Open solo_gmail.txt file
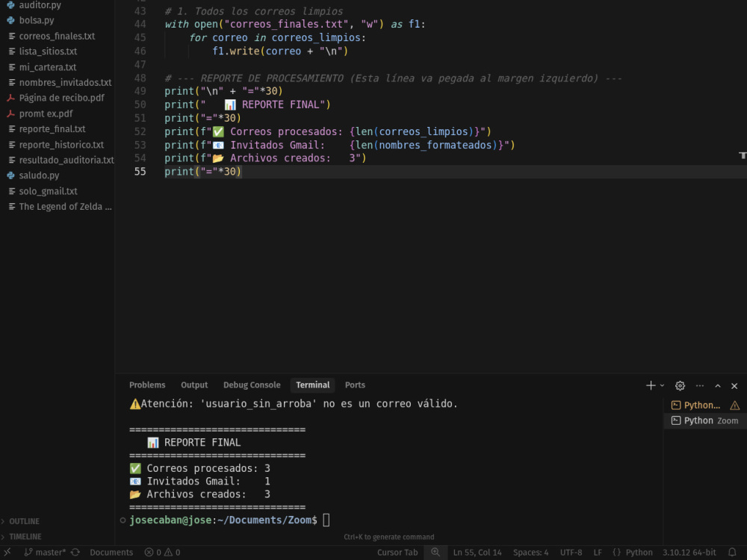747x560 pixels. 48,191
